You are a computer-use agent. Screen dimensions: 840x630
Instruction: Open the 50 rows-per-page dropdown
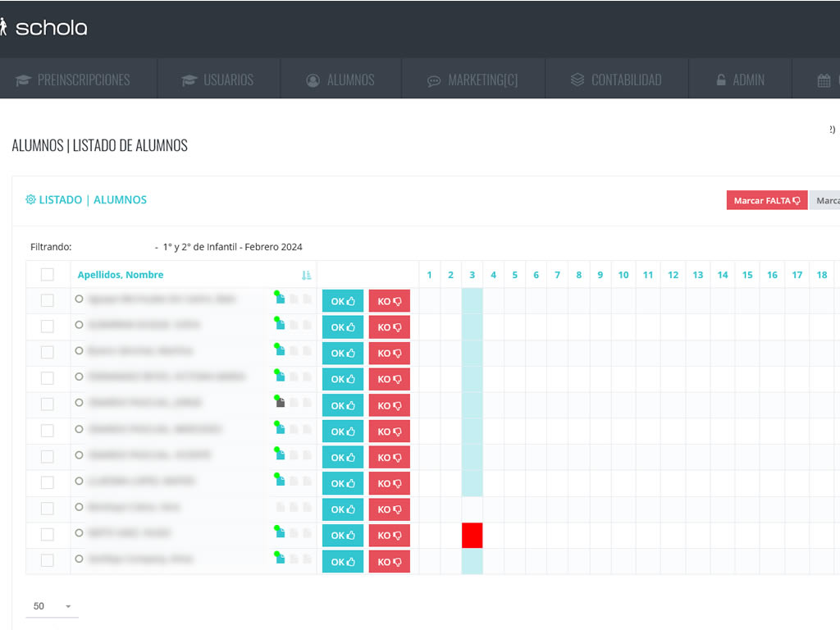[x=52, y=606]
